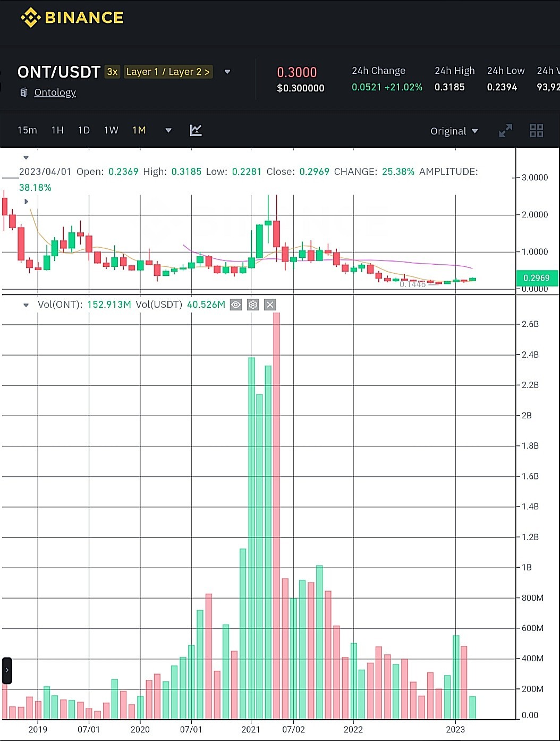The height and width of the screenshot is (741, 560).
Task: Click the Binance logo
Action: tap(72, 18)
